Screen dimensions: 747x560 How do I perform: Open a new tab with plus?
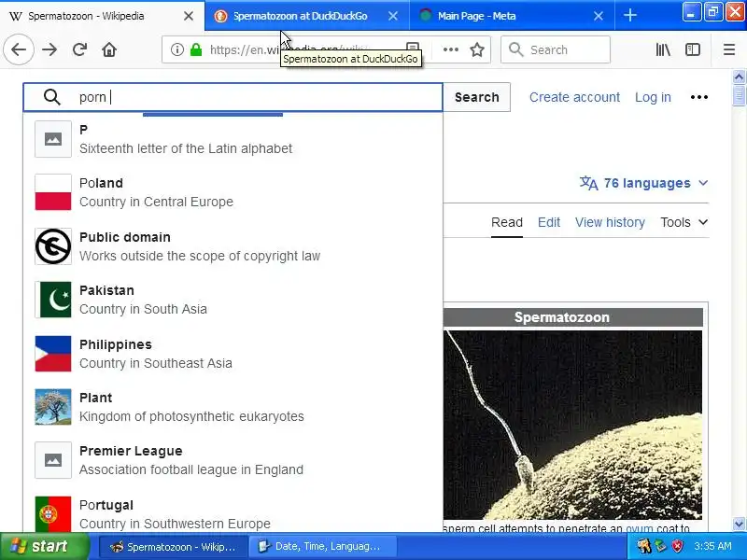tap(629, 16)
